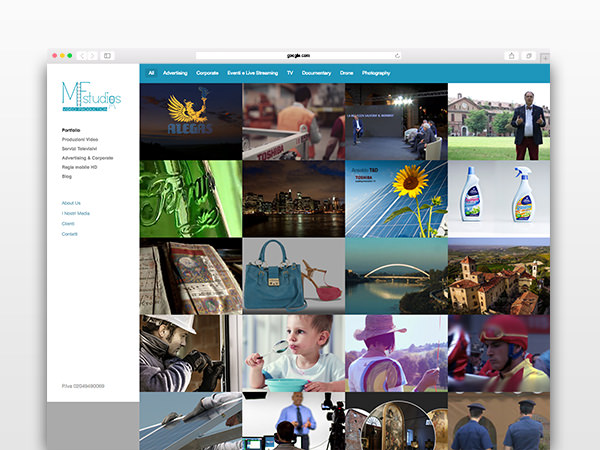Open the night stage event thumbnail
Screen dimensions: 600x450
pos(396,122)
